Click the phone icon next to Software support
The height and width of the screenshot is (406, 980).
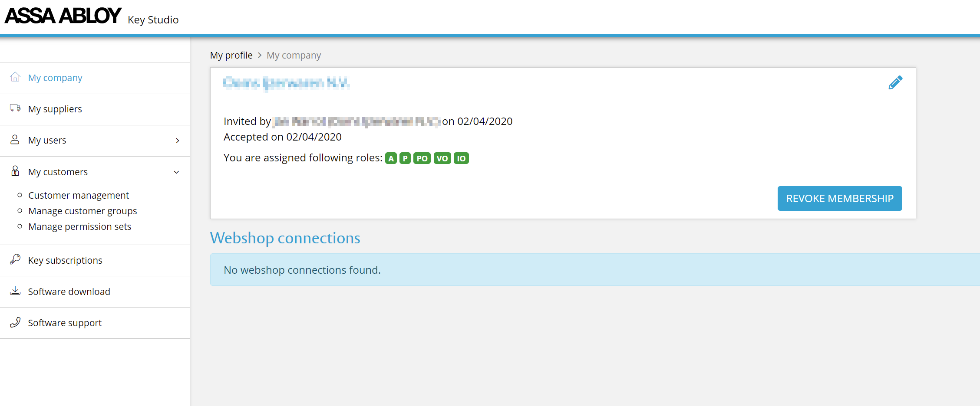(x=15, y=322)
